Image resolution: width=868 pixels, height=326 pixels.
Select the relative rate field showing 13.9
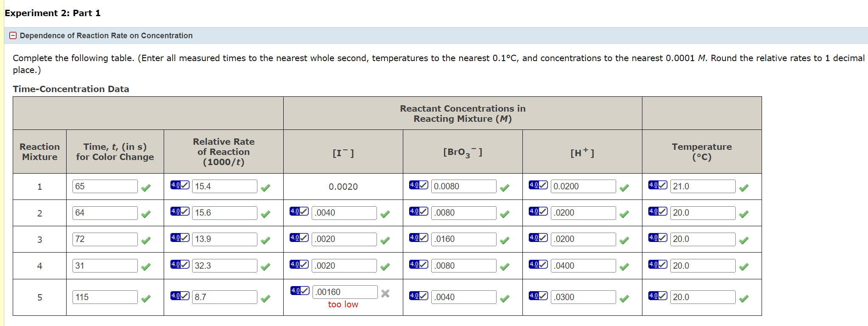(x=225, y=239)
